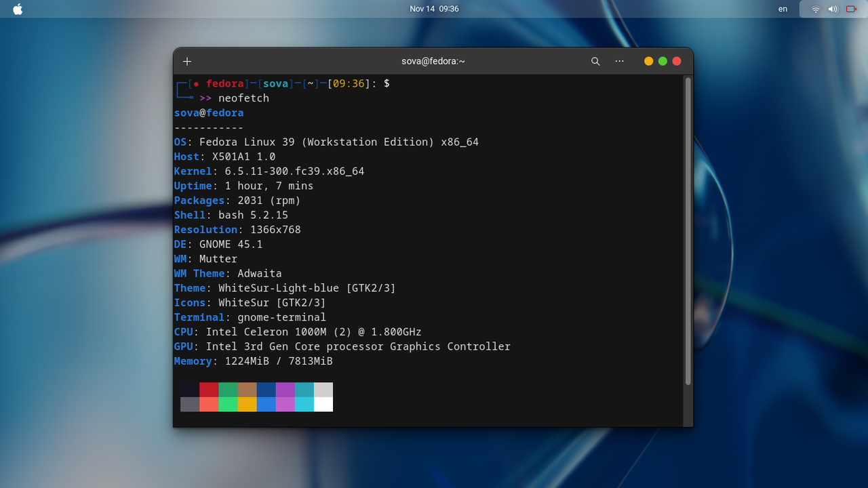
Task: Click the Kernel 6.5.11-300.fc39 line
Action: click(269, 171)
